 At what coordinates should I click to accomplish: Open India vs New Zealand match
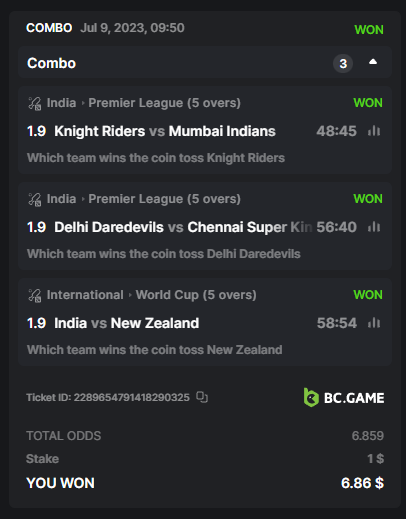[127, 323]
